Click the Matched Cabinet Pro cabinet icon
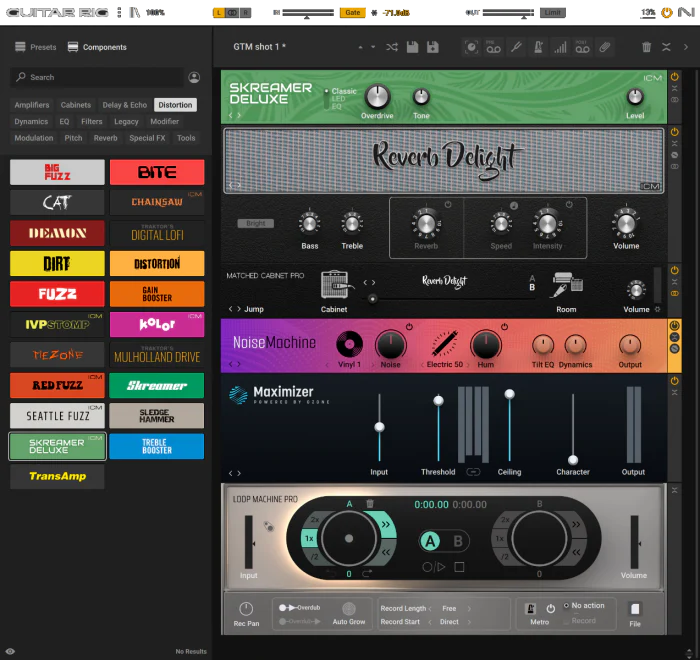The width and height of the screenshot is (700, 660). (336, 284)
